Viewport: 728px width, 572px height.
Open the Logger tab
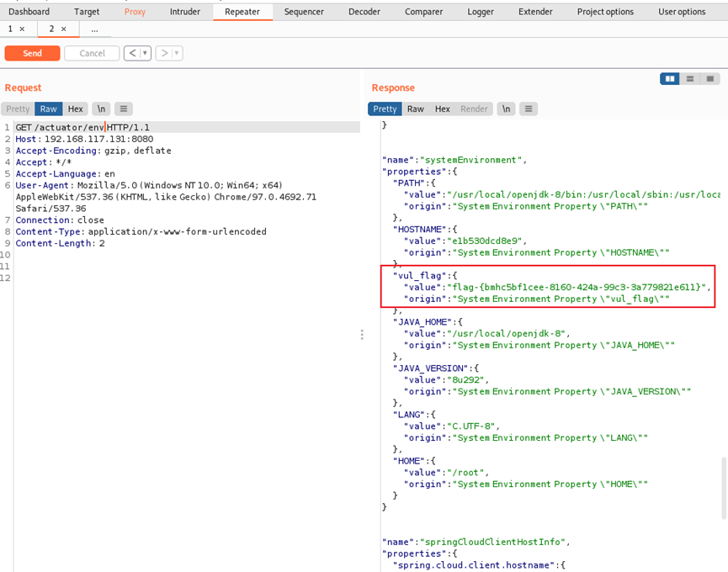point(481,12)
